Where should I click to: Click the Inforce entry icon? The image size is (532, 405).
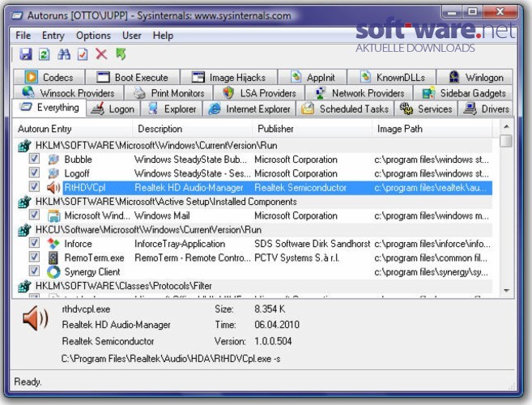53,244
